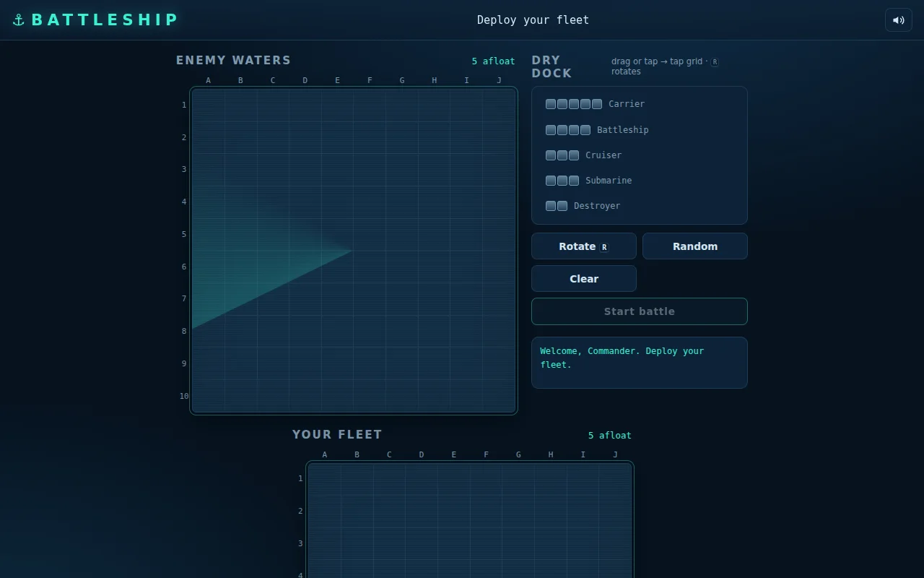Click the Enemy Waters '5 afloat' counter

pyautogui.click(x=494, y=61)
